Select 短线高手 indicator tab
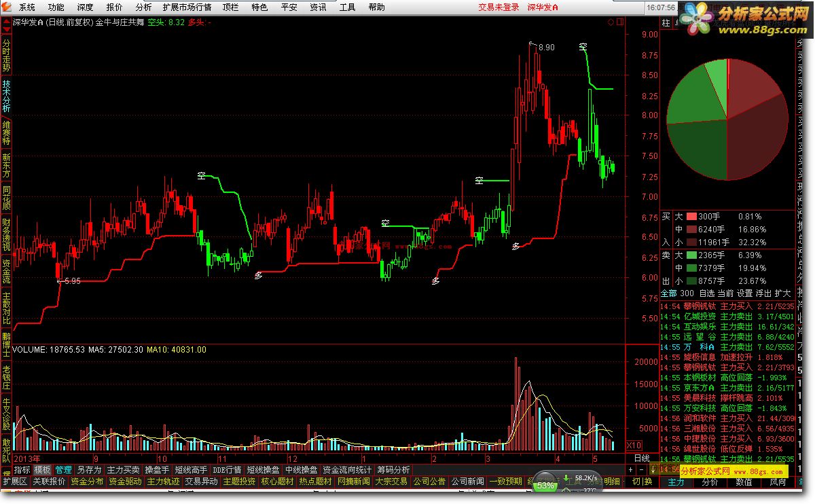 [191, 469]
